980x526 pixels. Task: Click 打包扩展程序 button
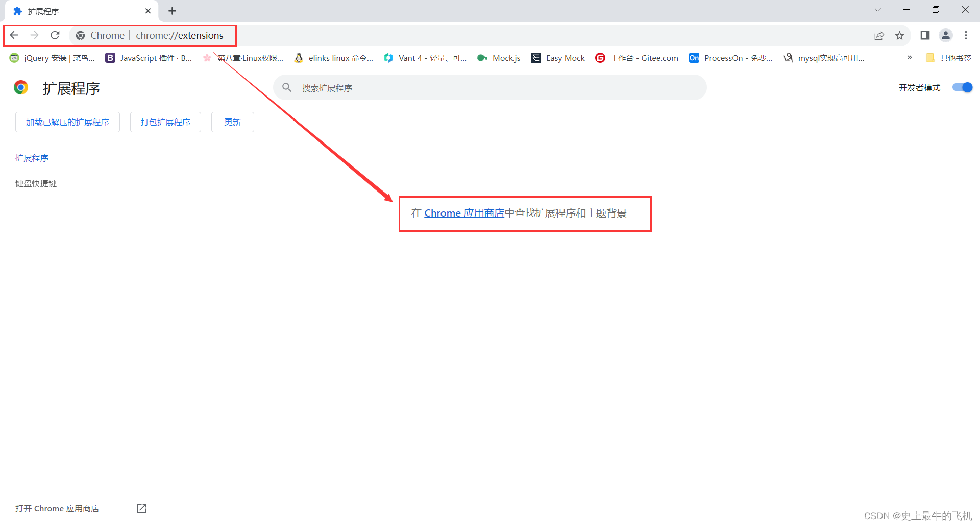165,122
